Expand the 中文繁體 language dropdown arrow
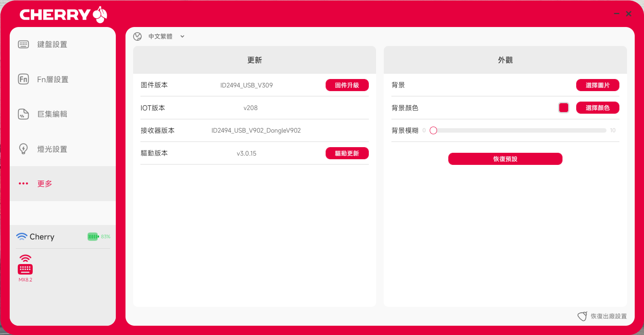The height and width of the screenshot is (335, 644). pyautogui.click(x=182, y=37)
